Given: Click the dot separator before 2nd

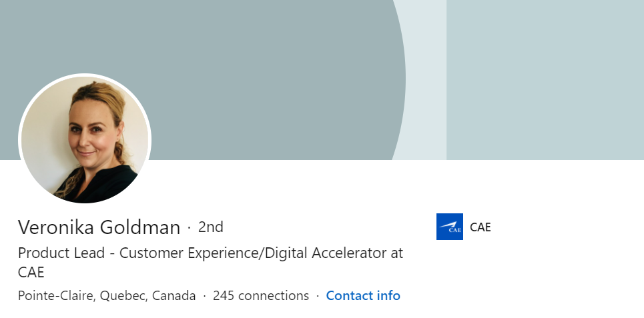Looking at the screenshot, I should [189, 227].
